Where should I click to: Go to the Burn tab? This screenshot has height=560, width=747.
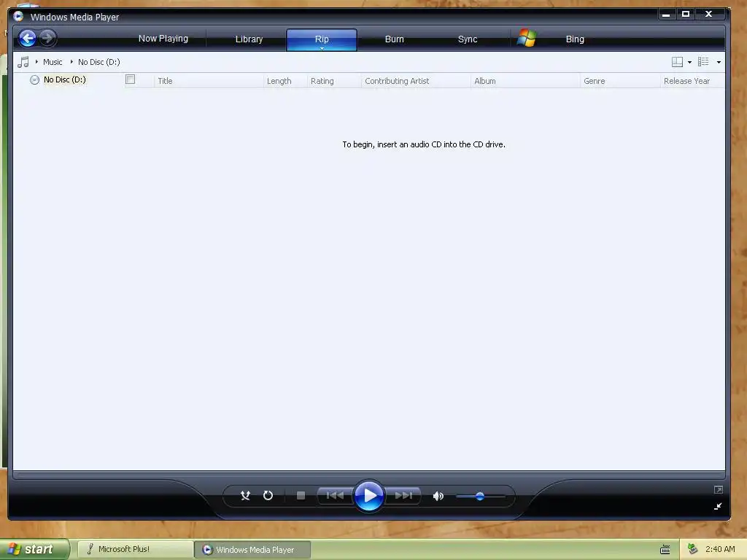395,39
